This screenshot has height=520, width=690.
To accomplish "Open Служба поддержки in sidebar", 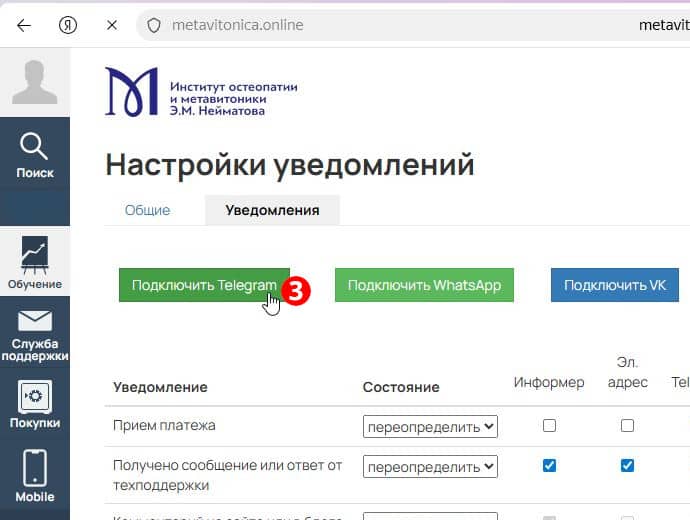I will pos(35,334).
